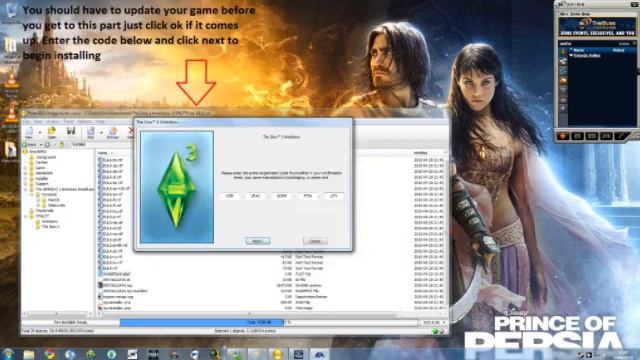Click the top Xfire sidebar icon
This screenshot has height=360, width=640.
tap(563, 52)
